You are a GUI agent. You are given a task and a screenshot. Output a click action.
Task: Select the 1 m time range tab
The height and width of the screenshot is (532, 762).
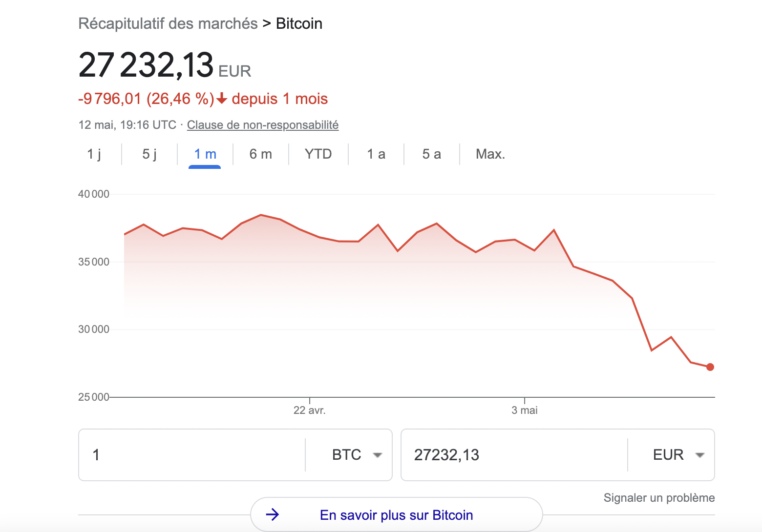[205, 154]
